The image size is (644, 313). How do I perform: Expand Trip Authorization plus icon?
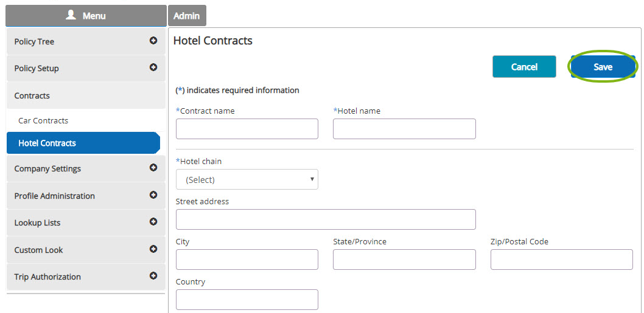coord(153,276)
